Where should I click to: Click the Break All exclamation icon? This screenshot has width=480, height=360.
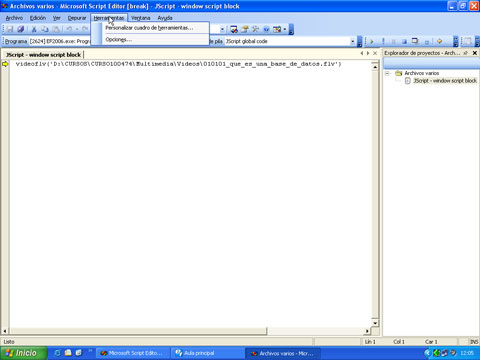click(x=383, y=41)
